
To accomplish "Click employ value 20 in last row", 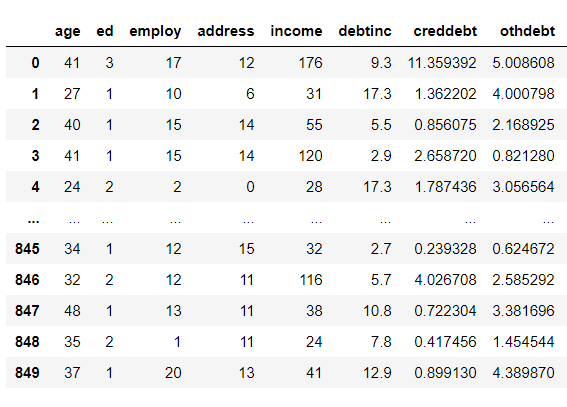I will point(173,373).
